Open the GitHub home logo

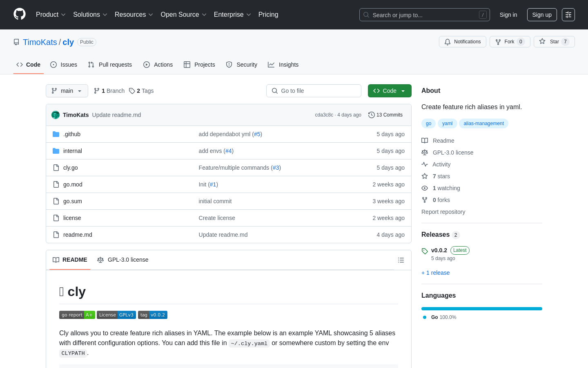(x=20, y=14)
